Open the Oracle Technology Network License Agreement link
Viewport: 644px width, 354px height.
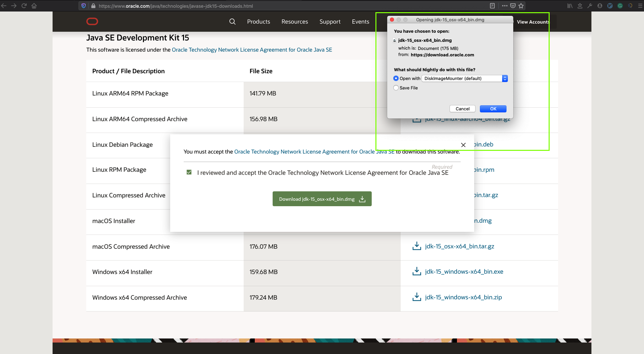(251, 50)
